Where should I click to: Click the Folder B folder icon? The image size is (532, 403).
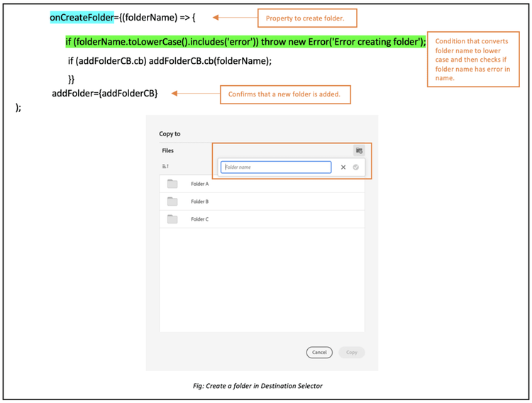(x=172, y=201)
